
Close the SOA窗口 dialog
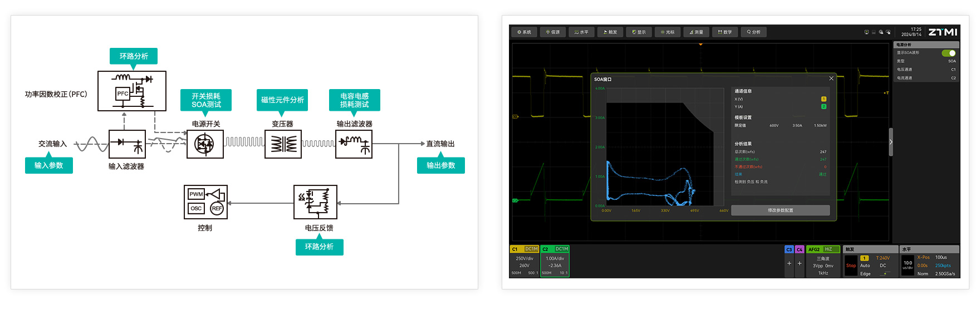tap(831, 78)
